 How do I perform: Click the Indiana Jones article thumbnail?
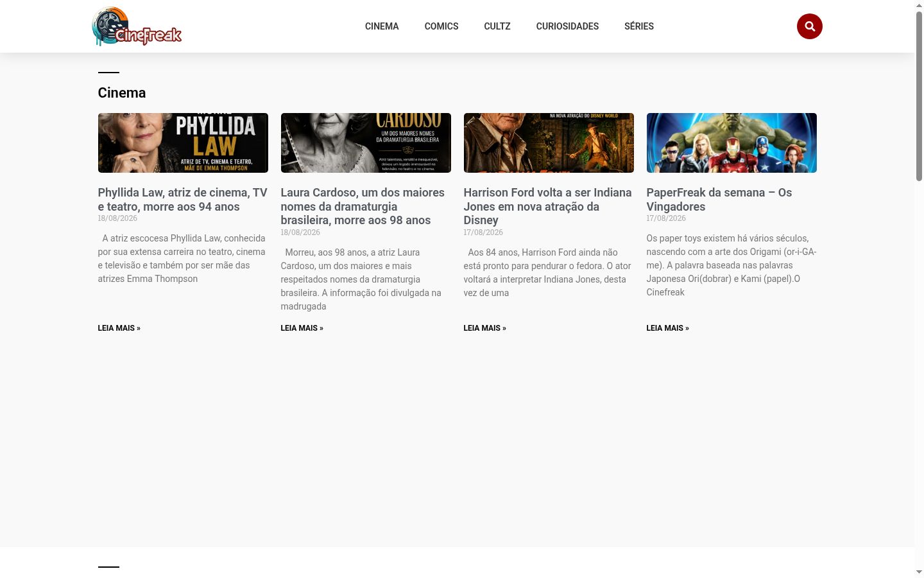click(549, 143)
